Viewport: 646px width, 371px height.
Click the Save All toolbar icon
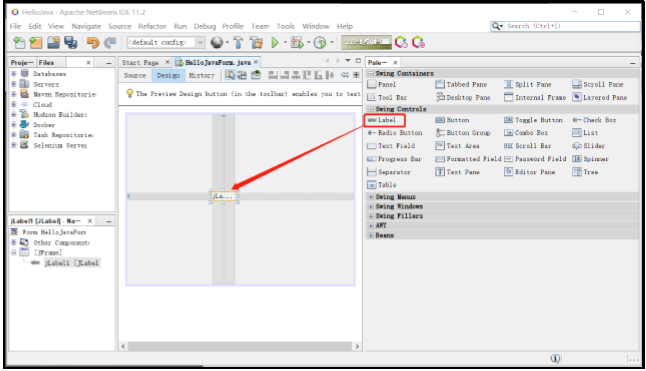(70, 42)
